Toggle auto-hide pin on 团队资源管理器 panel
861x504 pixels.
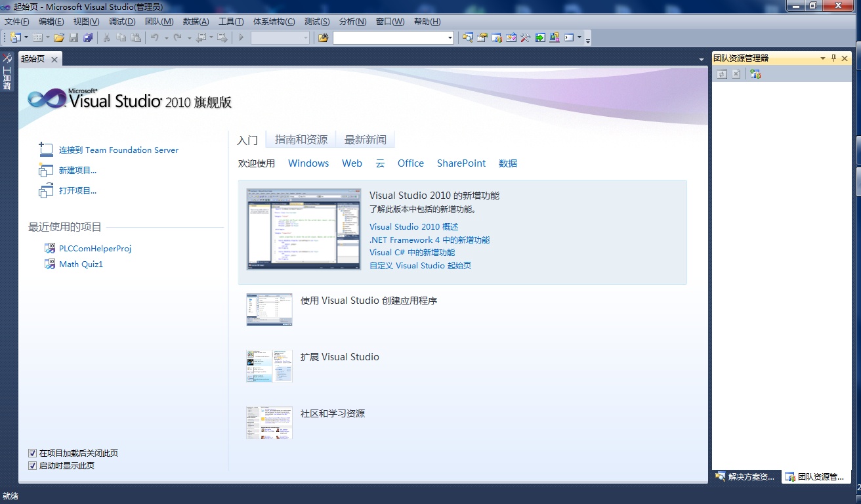pyautogui.click(x=833, y=58)
